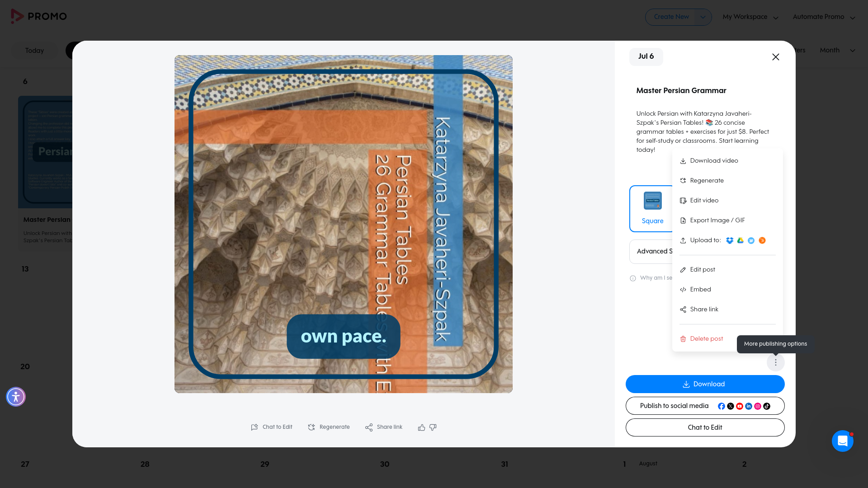This screenshot has height=488, width=868.
Task: Select the Square format option
Action: point(652,209)
